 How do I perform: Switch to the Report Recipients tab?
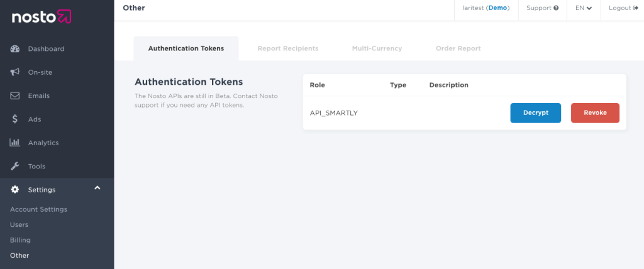(287, 48)
